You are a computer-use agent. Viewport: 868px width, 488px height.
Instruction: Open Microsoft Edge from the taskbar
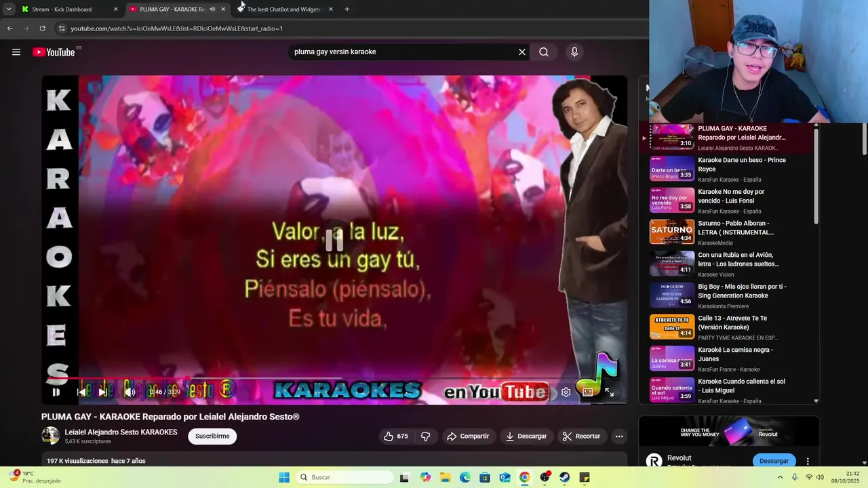(465, 477)
